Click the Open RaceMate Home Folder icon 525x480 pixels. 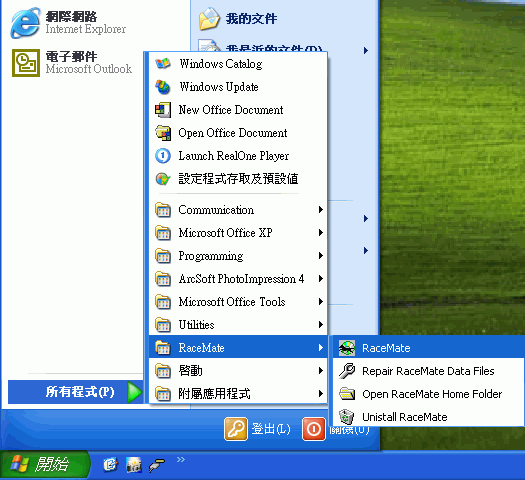click(x=347, y=394)
